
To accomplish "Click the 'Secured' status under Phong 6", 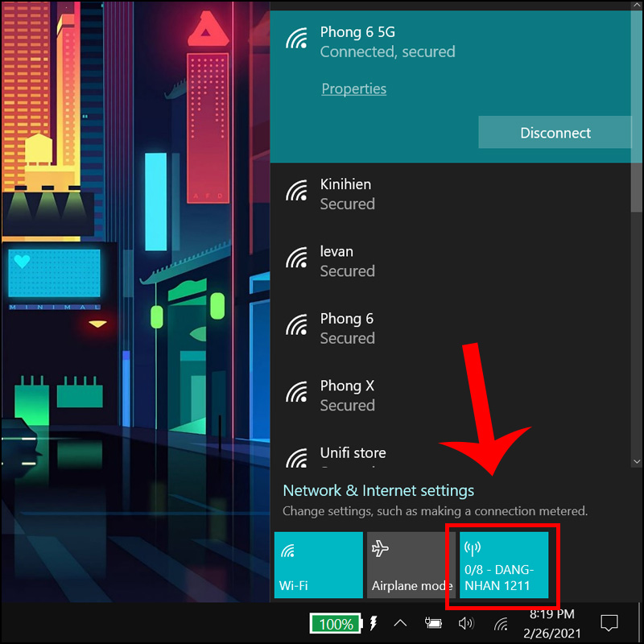I will pyautogui.click(x=348, y=338).
